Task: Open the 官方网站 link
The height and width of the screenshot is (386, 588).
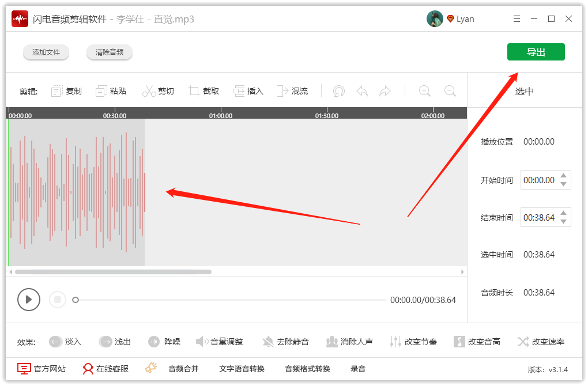Action: point(42,369)
